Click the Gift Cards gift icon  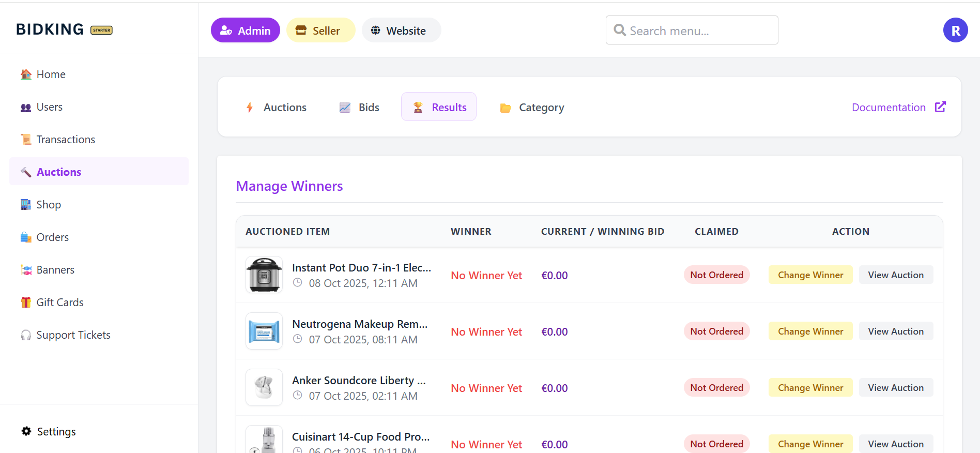click(26, 303)
